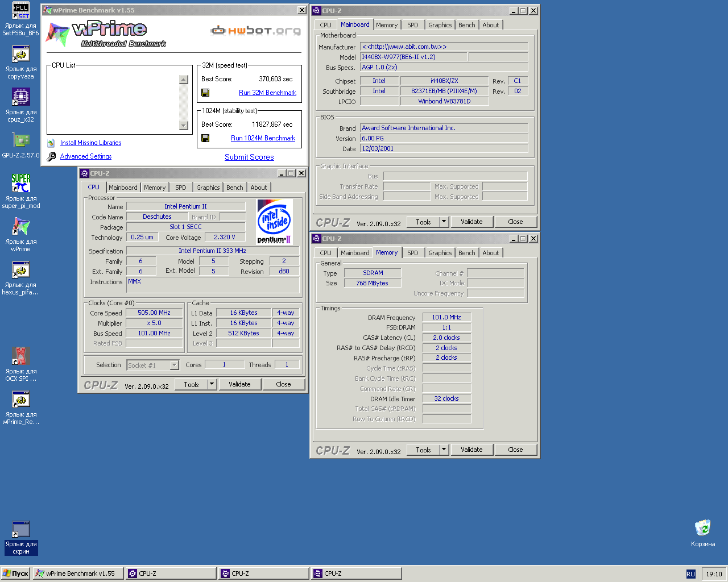
Task: Click the Deschutes code name field
Action: click(158, 217)
